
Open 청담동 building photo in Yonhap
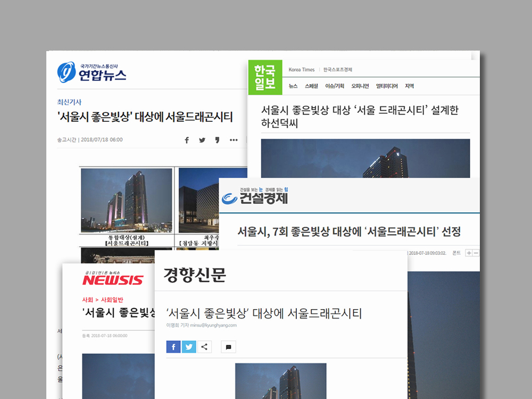tap(213, 201)
